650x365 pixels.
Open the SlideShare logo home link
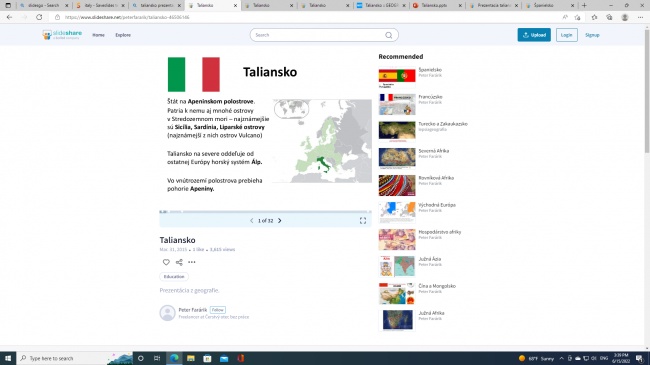click(62, 35)
